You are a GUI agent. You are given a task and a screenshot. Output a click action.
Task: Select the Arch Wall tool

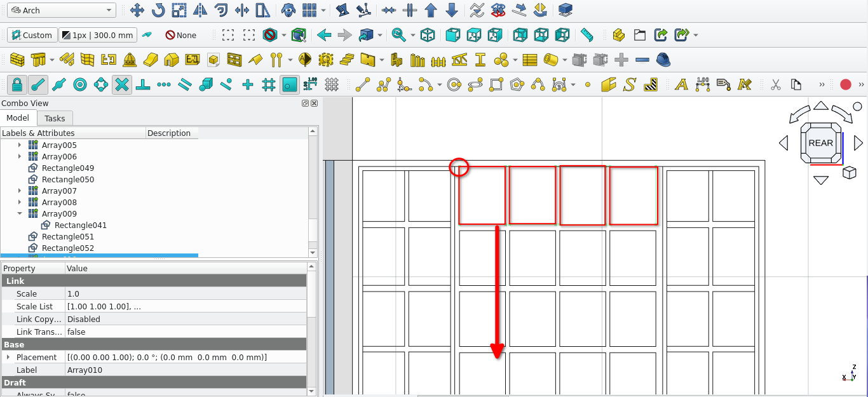(17, 60)
